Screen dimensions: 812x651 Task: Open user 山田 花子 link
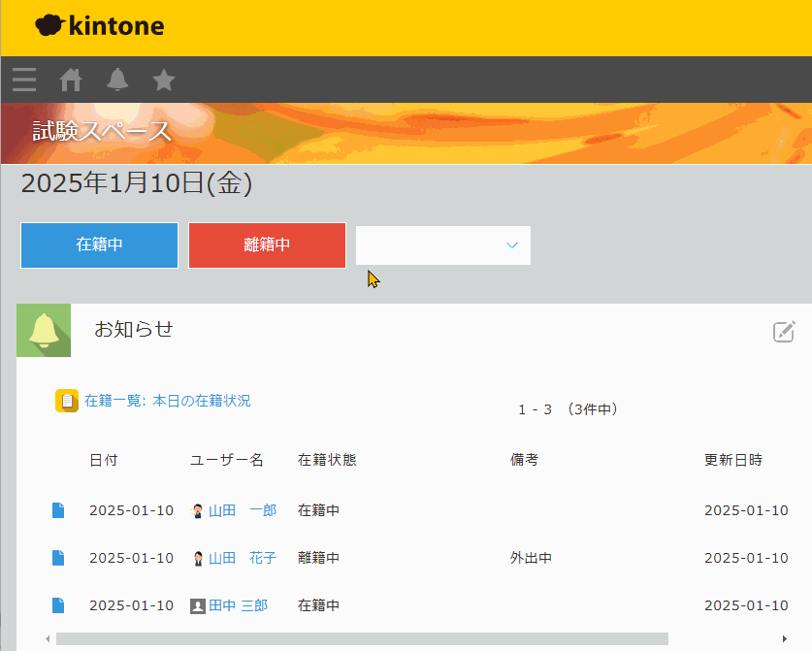pyautogui.click(x=243, y=558)
